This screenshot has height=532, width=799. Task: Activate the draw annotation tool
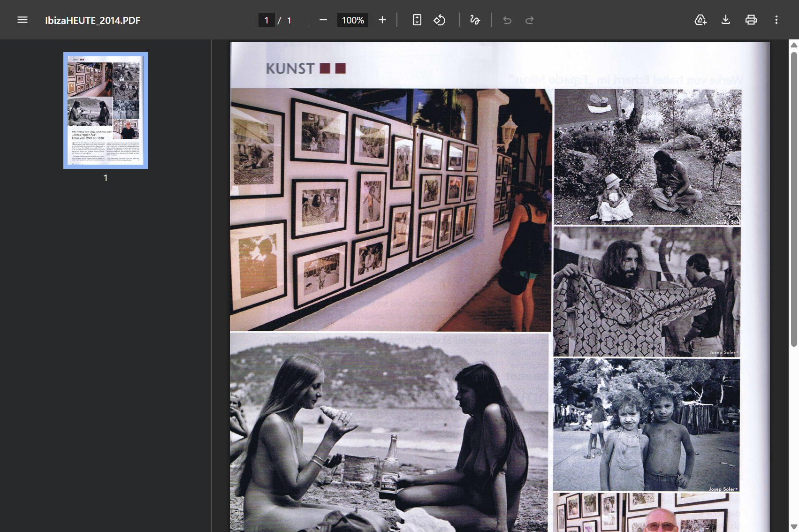pyautogui.click(x=475, y=20)
